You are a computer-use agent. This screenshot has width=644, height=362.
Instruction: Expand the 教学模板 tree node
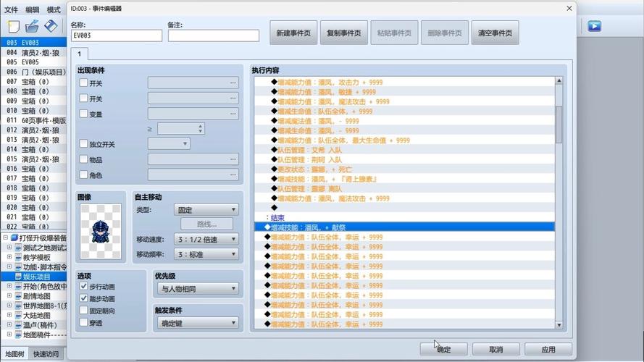[9, 257]
